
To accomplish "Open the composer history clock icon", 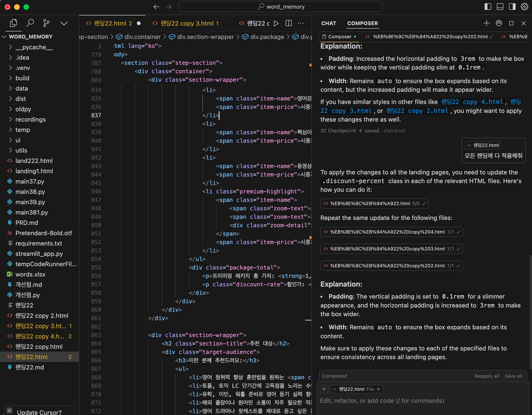I will click(x=499, y=23).
